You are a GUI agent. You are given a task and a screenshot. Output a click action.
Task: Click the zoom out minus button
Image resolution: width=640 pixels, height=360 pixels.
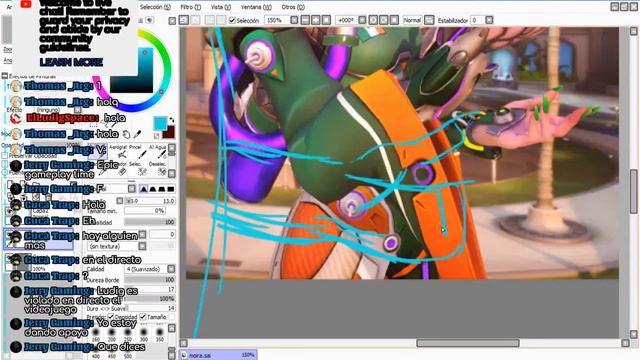coord(305,20)
